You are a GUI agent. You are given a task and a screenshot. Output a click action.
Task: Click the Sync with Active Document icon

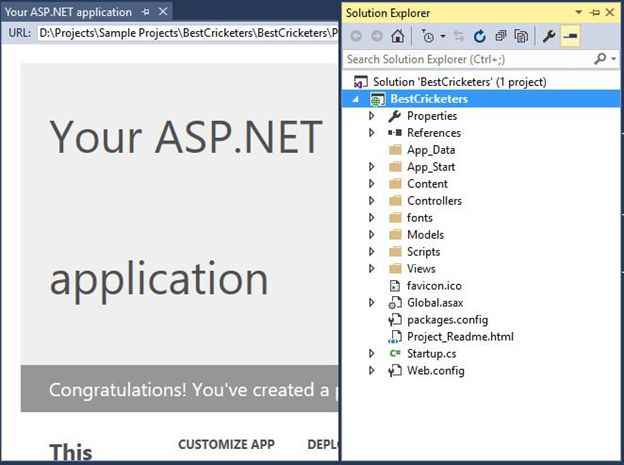click(x=459, y=36)
